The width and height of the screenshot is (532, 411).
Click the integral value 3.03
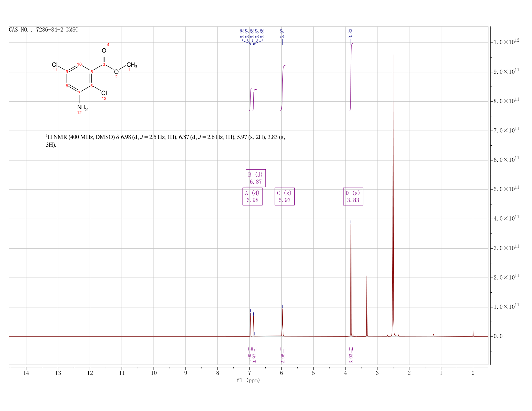pyautogui.click(x=351, y=358)
